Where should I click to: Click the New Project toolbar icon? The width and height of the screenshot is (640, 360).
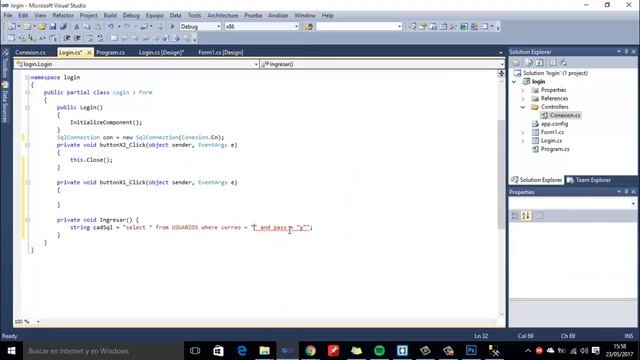12,27
